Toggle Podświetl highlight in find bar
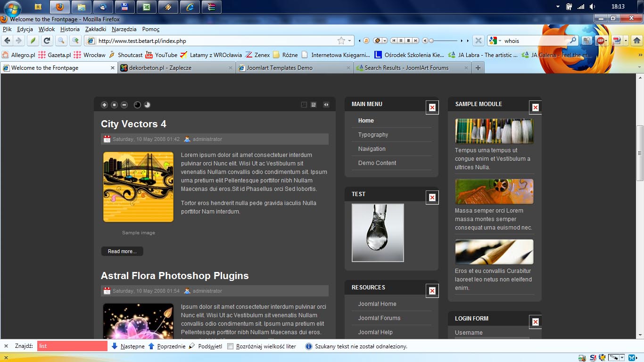This screenshot has height=362, width=644. click(206, 346)
